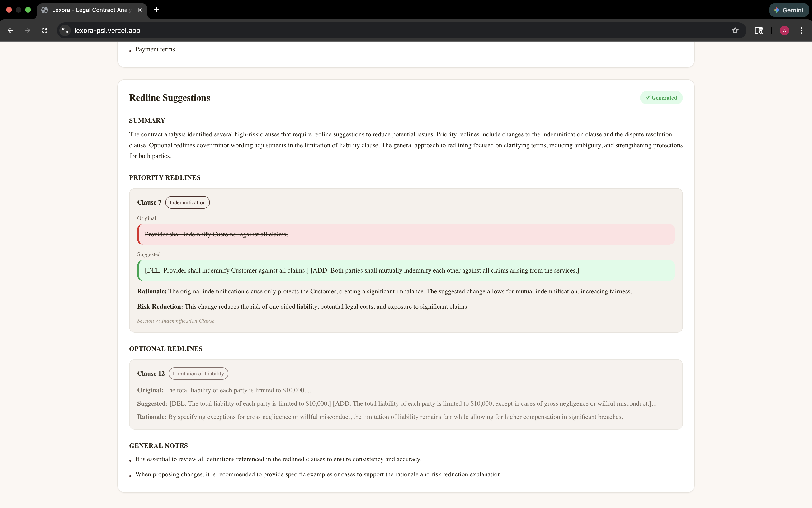
Task: Reload the page with refresh icon
Action: (x=45, y=31)
